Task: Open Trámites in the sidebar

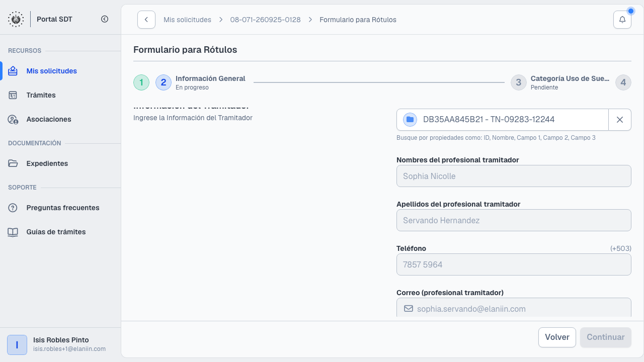Action: pos(60,95)
